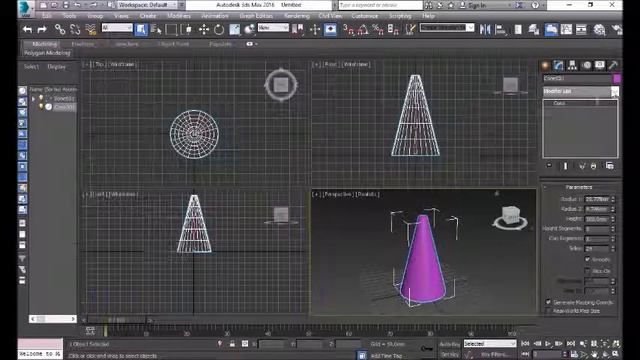Click the Key Filters button
The height and width of the screenshot is (360, 640).
[x=496, y=354]
